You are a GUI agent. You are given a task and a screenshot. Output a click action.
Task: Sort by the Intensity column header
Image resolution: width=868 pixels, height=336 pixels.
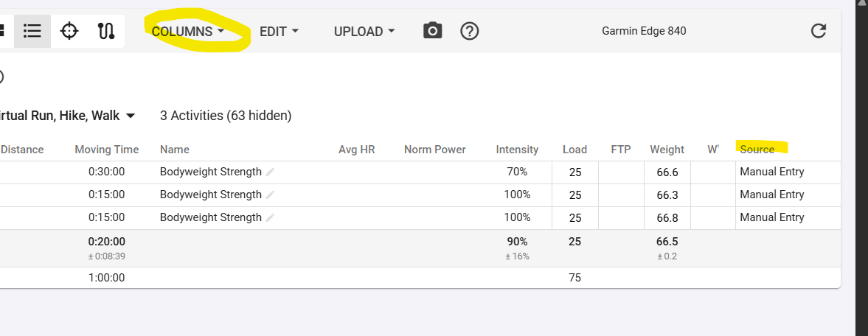point(517,150)
